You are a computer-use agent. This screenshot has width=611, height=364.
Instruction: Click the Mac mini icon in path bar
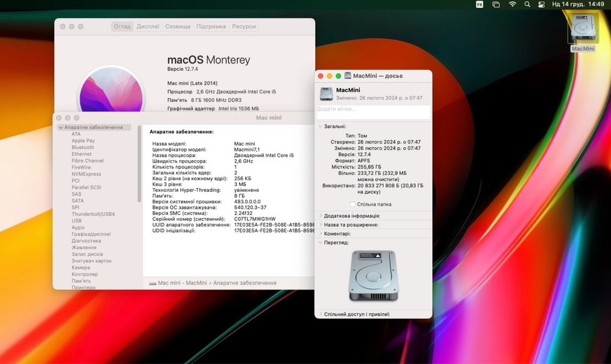153,283
